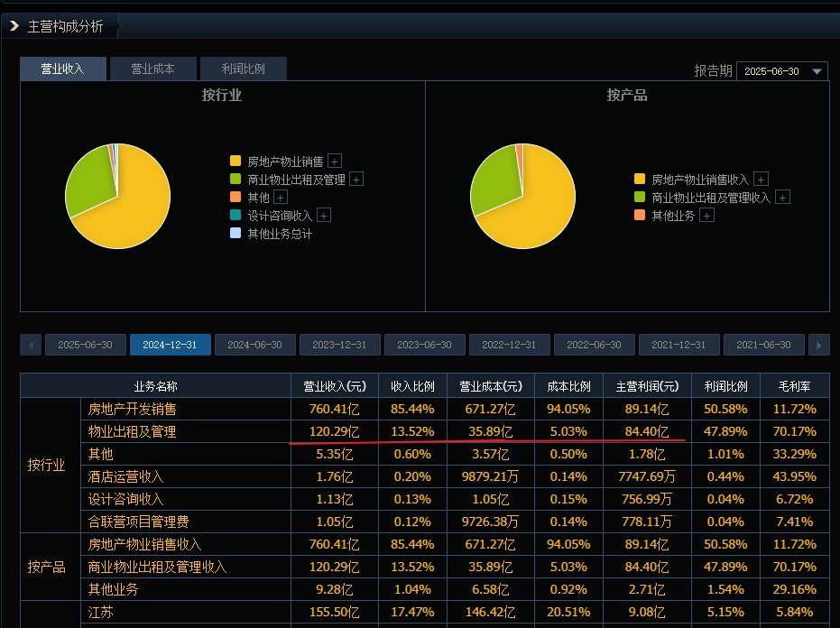Click the 合联营项目管理费 row name
This screenshot has height=628, width=840.
pyautogui.click(x=139, y=522)
